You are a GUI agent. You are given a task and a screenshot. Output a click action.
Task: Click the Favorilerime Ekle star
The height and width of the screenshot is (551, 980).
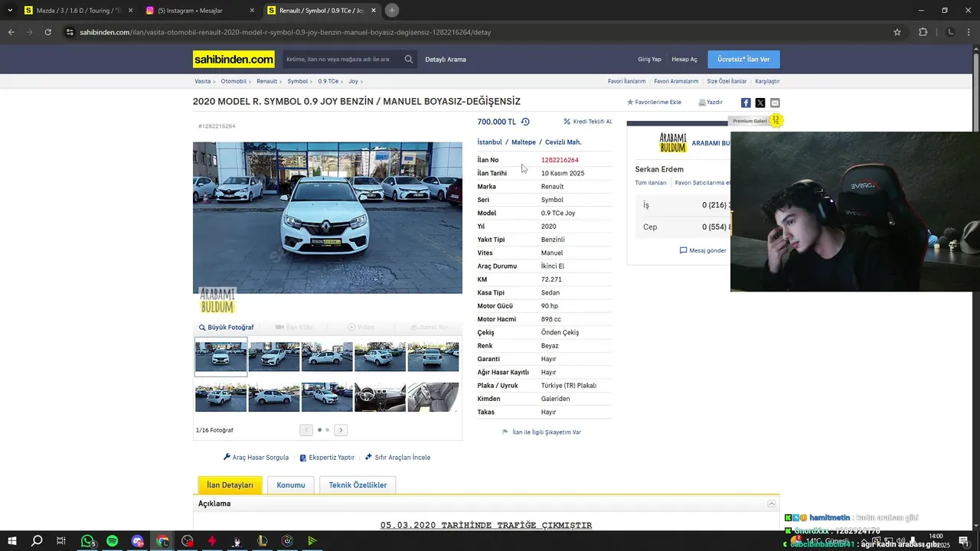coord(630,102)
